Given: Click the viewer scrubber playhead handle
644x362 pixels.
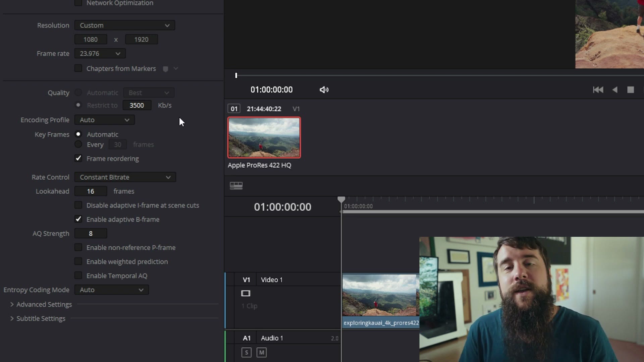Looking at the screenshot, I should click(x=236, y=75).
